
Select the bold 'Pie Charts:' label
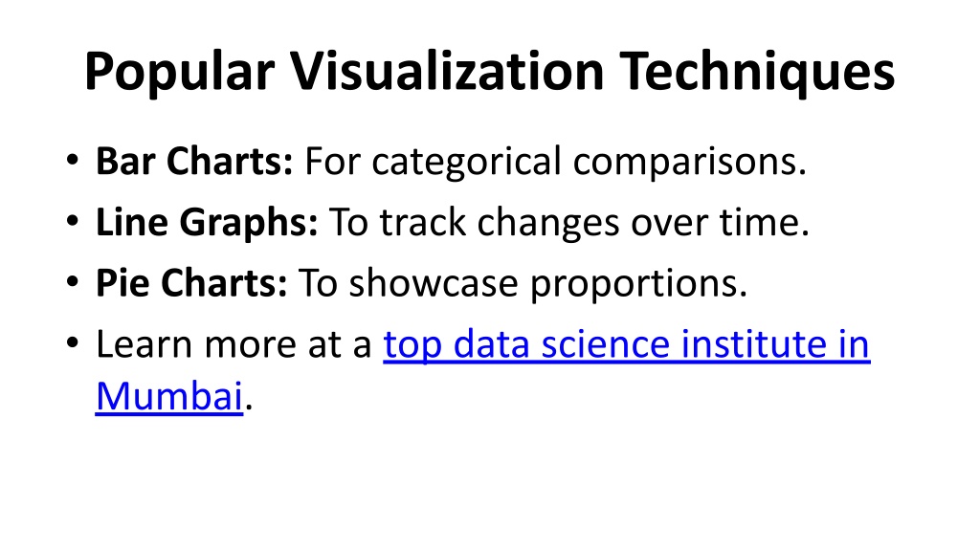191,283
